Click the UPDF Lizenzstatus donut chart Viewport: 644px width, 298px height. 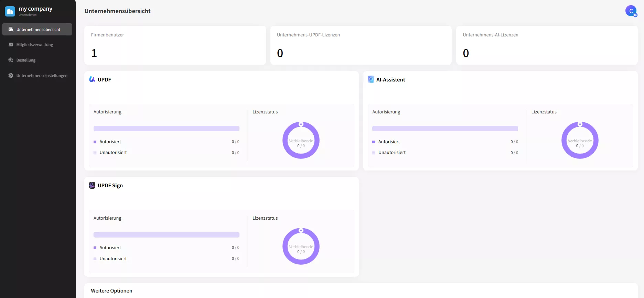point(301,140)
